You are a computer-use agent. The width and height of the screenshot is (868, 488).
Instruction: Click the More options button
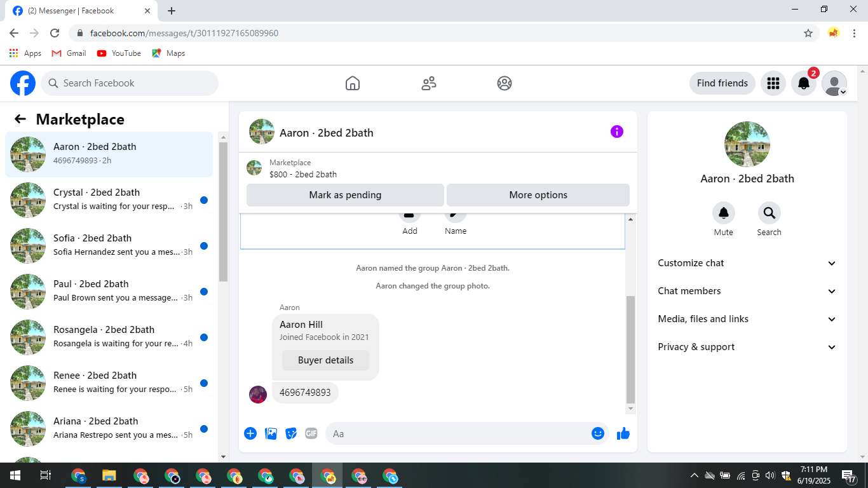(x=538, y=195)
